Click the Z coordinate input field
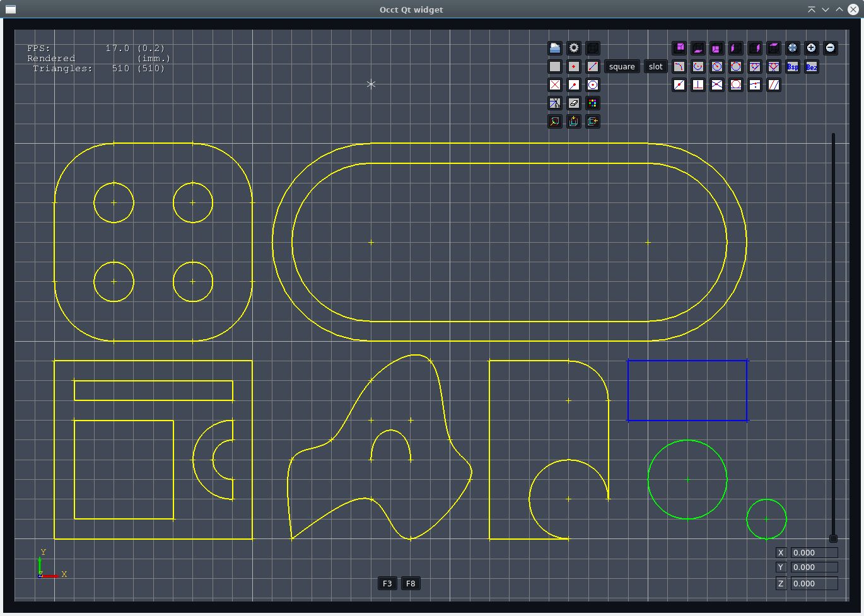 [814, 583]
